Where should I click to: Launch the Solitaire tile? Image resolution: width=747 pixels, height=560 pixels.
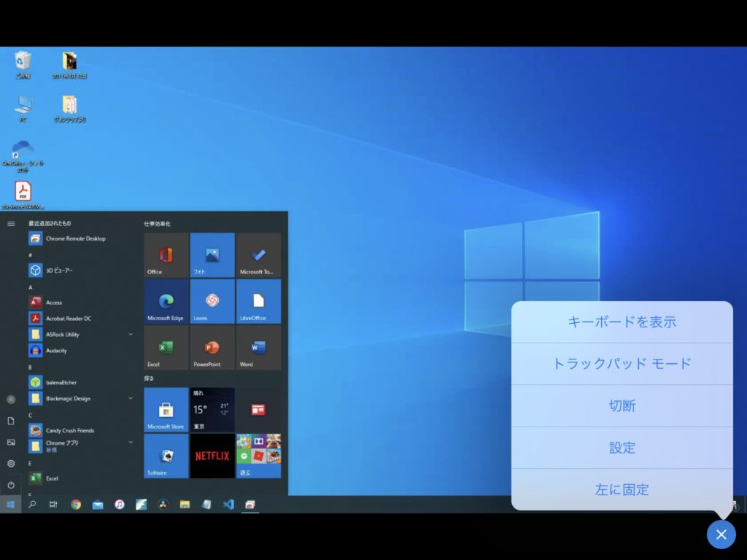click(x=166, y=456)
